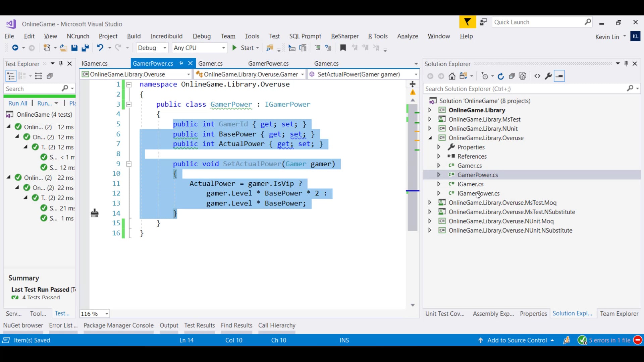
Task: Click the Search Solution Explorer field
Action: pos(523,89)
